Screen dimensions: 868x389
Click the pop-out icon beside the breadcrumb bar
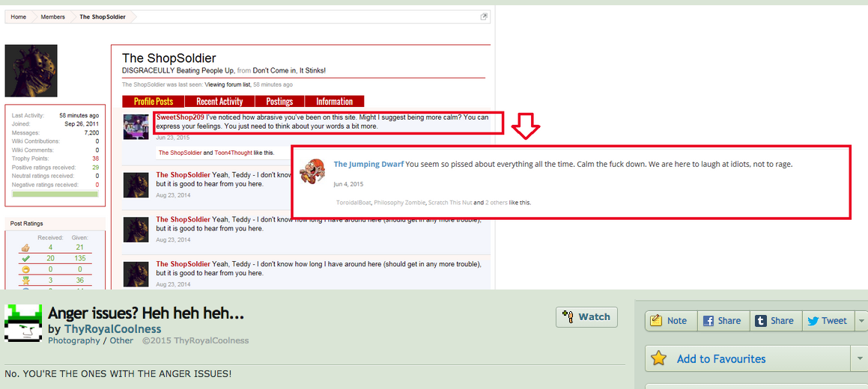[x=484, y=16]
